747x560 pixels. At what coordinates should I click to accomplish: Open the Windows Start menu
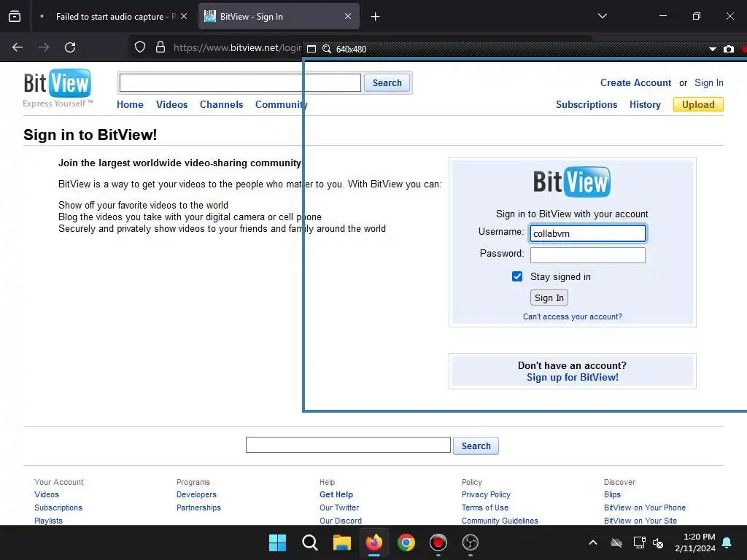click(277, 542)
